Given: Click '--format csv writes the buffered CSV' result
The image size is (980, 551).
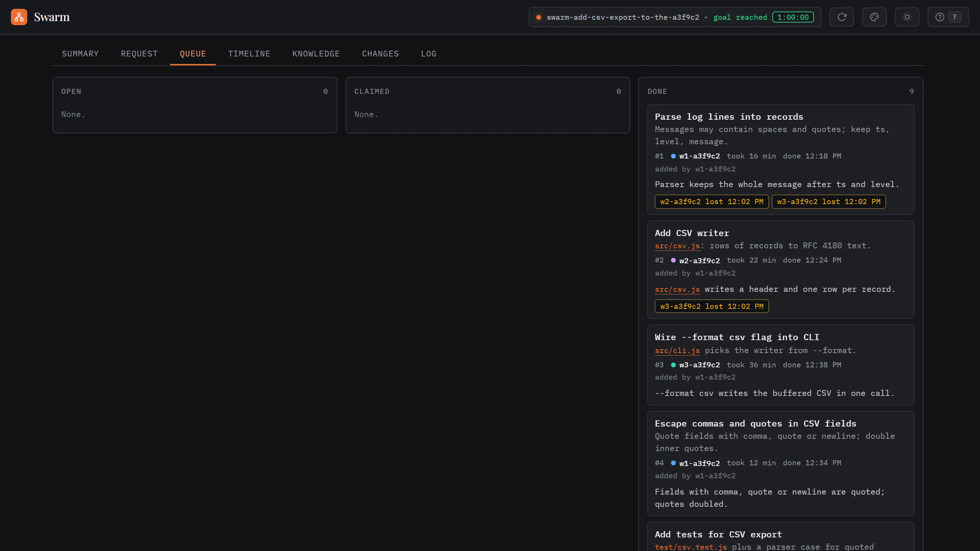Looking at the screenshot, I should [774, 393].
